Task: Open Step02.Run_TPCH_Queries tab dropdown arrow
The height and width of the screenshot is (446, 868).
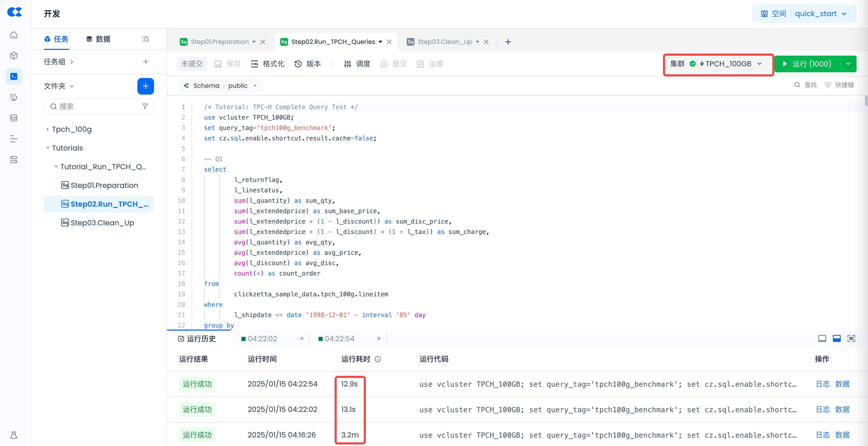Action: [x=380, y=42]
